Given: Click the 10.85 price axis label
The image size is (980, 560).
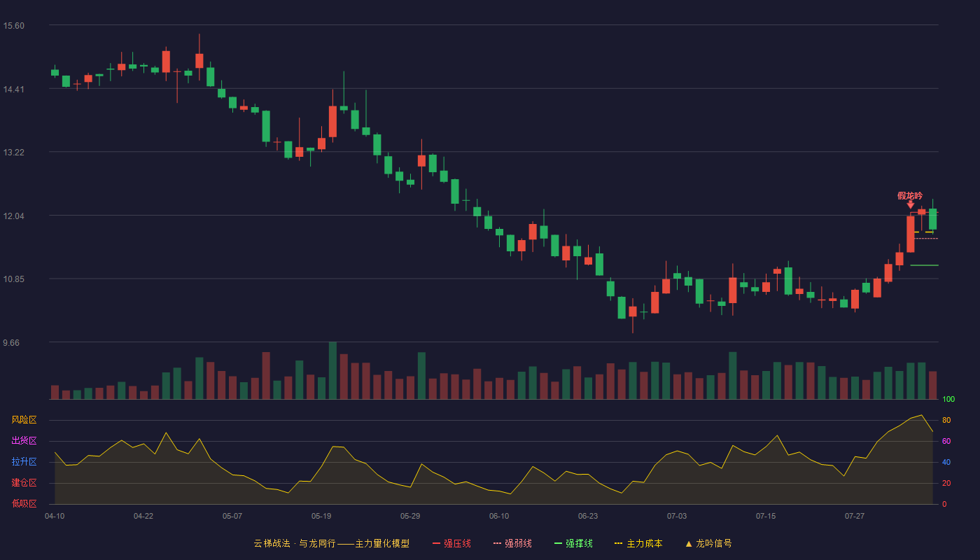Looking at the screenshot, I should [x=13, y=279].
